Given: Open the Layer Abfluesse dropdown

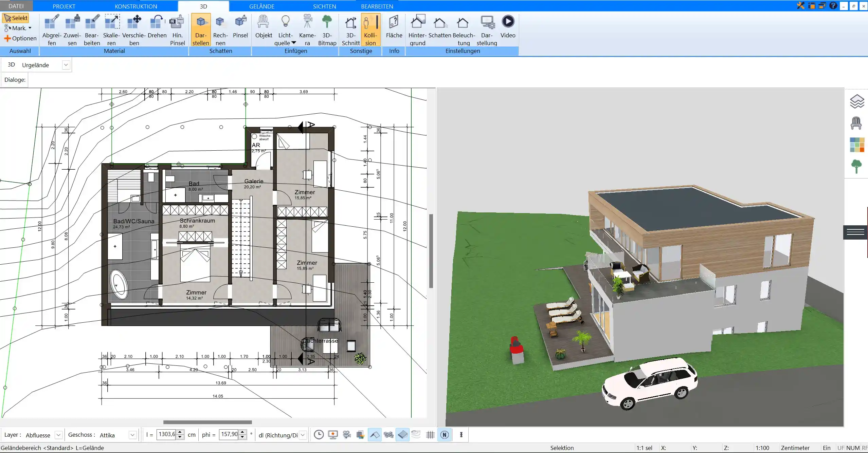Looking at the screenshot, I should pos(58,435).
